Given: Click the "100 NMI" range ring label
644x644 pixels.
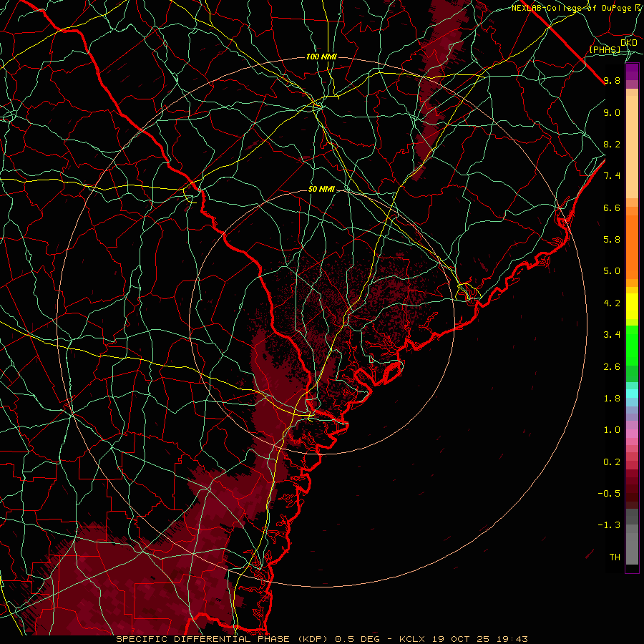Looking at the screenshot, I should [321, 57].
